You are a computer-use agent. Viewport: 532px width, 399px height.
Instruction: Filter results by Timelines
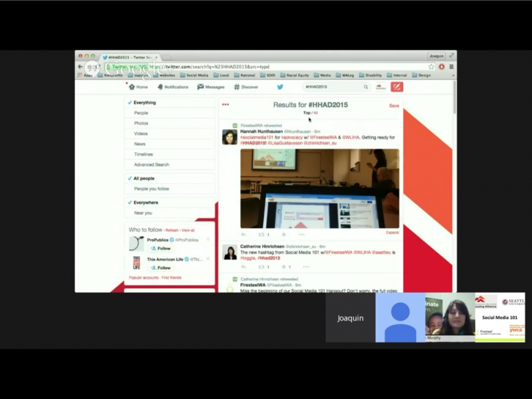click(x=170, y=154)
